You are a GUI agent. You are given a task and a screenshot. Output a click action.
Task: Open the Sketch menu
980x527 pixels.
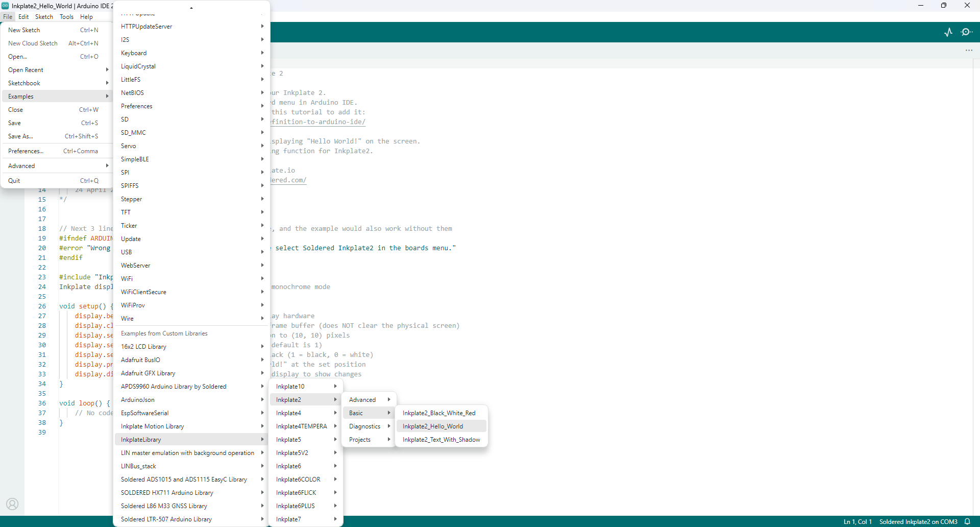pyautogui.click(x=44, y=17)
